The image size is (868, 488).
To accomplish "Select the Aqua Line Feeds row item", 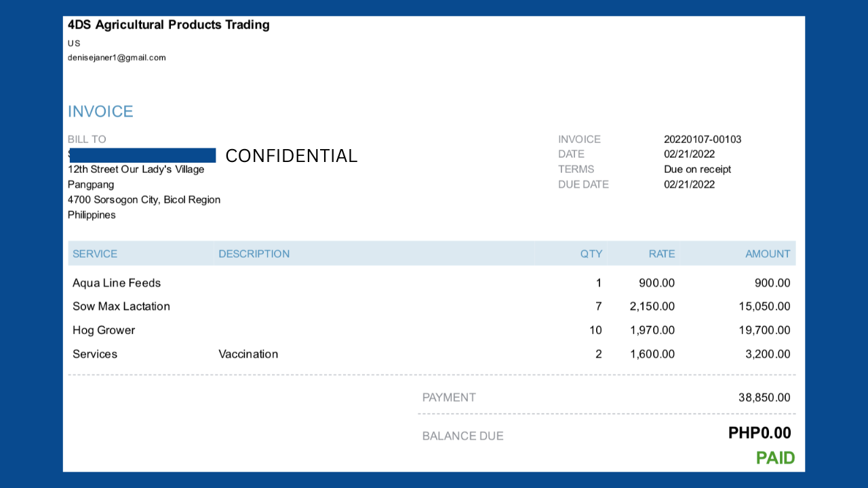I will tap(117, 283).
